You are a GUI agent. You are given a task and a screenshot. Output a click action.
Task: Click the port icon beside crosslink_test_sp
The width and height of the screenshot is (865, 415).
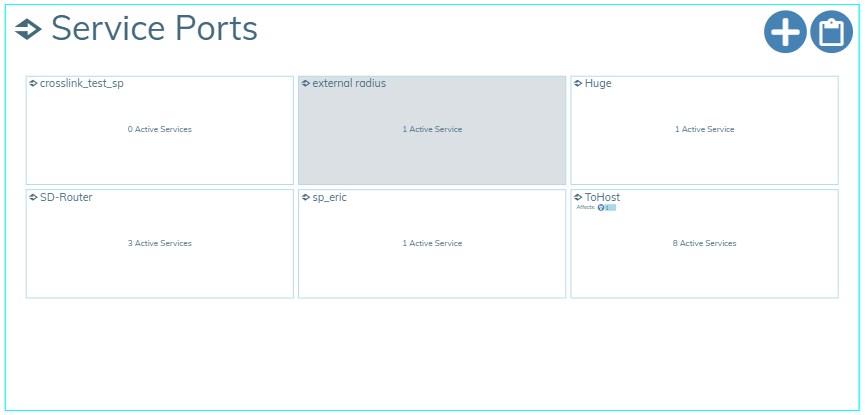tap(33, 84)
